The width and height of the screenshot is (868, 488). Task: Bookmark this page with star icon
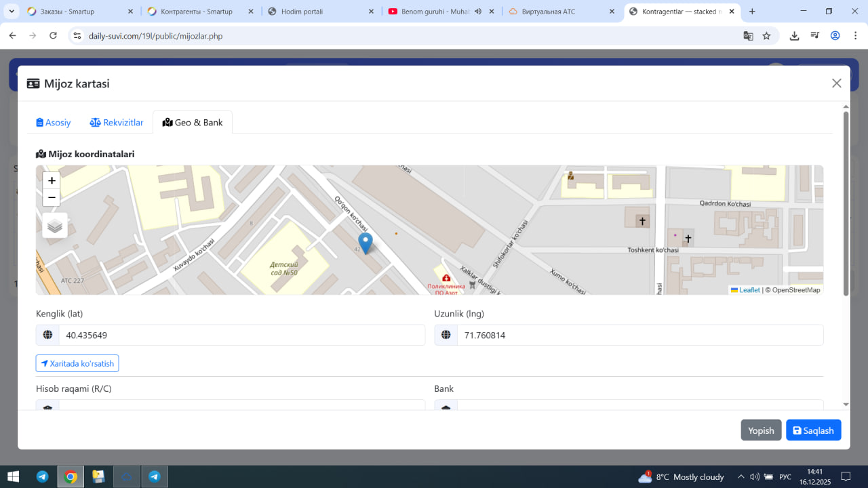point(766,36)
